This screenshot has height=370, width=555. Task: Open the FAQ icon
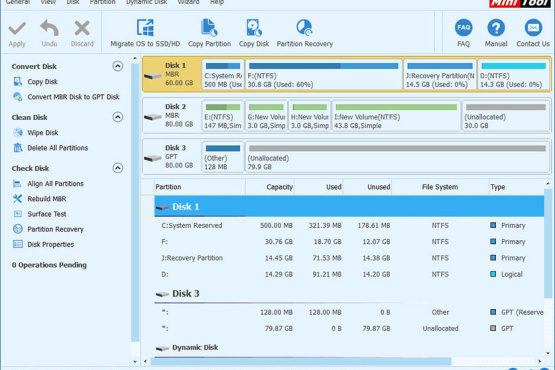[463, 28]
